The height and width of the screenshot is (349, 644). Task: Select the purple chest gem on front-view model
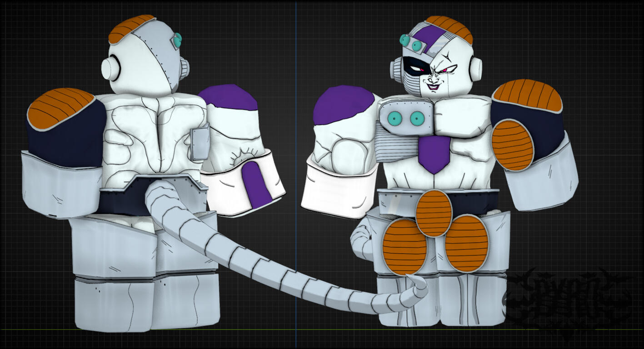pos(434,153)
